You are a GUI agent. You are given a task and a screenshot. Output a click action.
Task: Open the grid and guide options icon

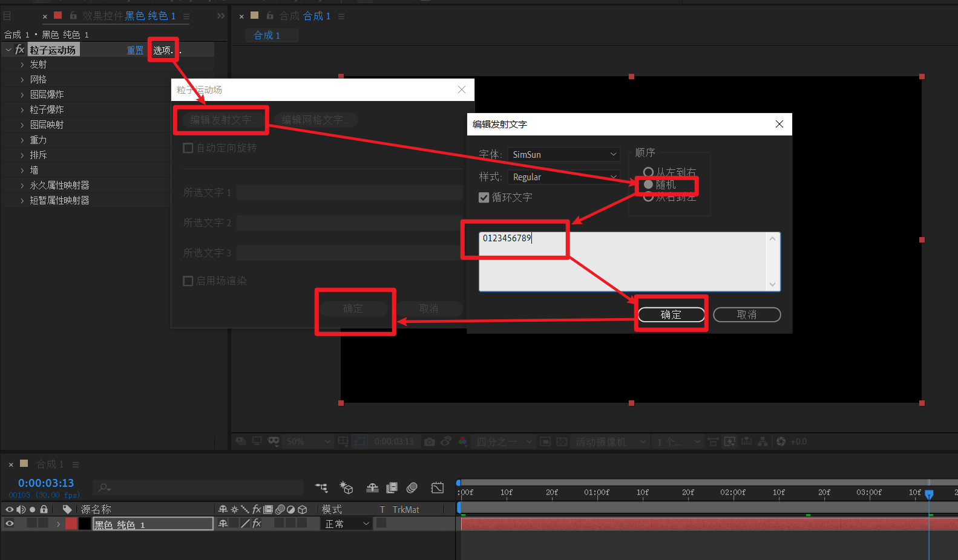(343, 442)
